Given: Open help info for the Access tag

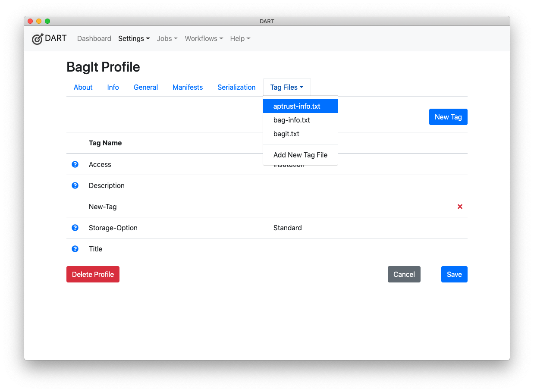Looking at the screenshot, I should point(75,164).
